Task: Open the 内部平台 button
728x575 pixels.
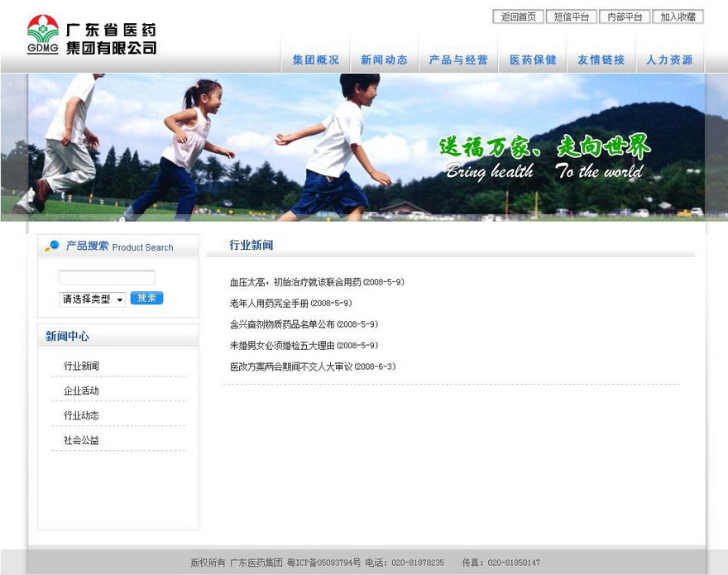Action: pos(625,17)
